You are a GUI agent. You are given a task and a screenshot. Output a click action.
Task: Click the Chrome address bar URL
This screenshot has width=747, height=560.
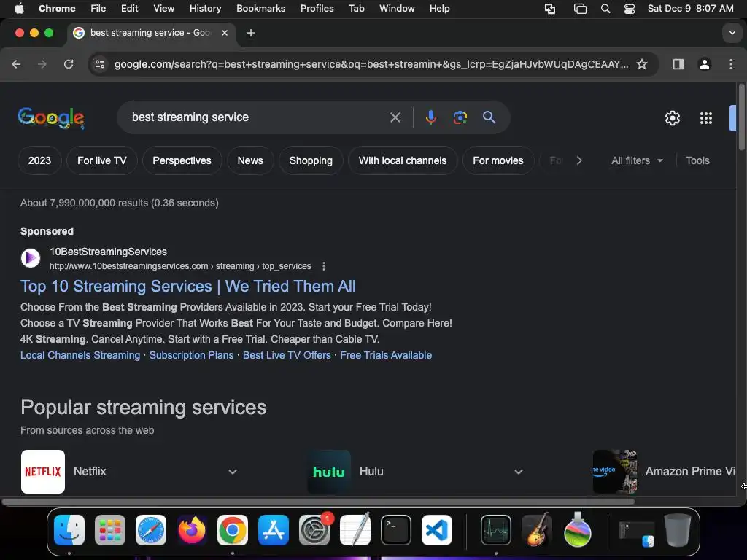[371, 64]
